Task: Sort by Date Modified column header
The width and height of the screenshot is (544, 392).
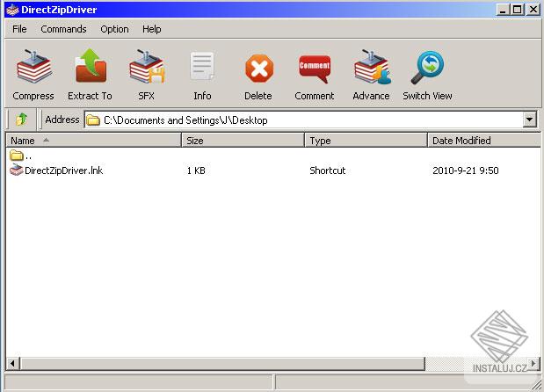Action: coord(484,140)
